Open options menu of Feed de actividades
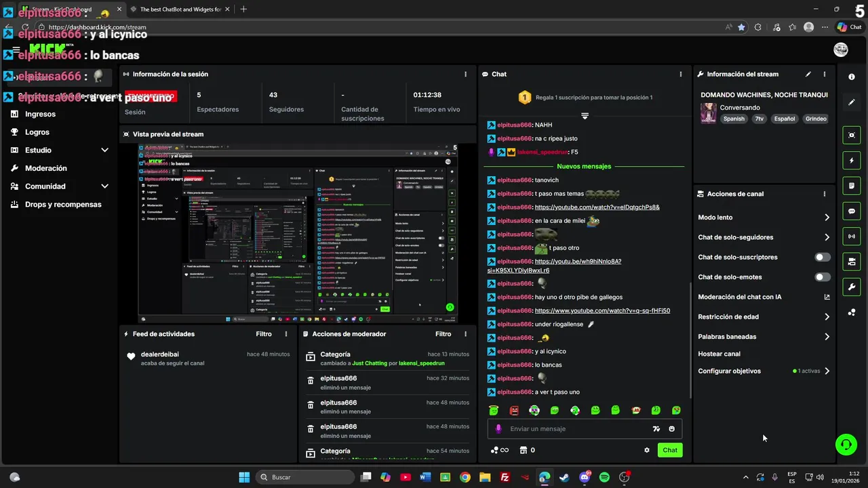 coord(286,334)
